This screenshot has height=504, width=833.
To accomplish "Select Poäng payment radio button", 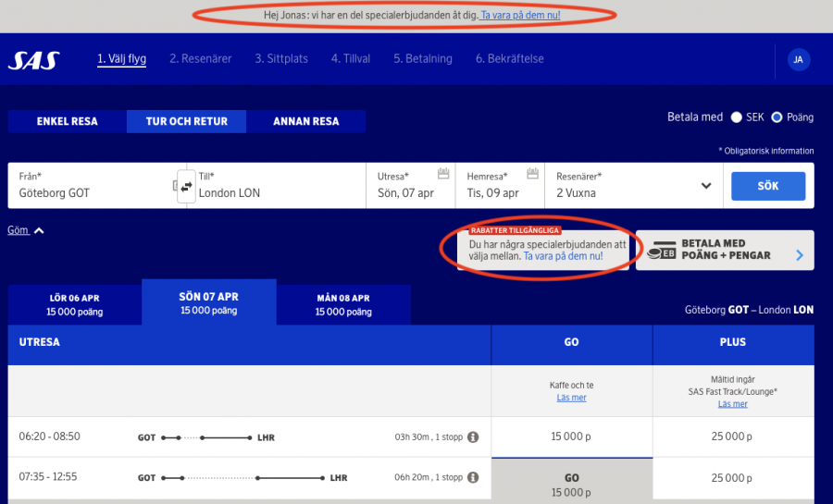I will tap(777, 117).
